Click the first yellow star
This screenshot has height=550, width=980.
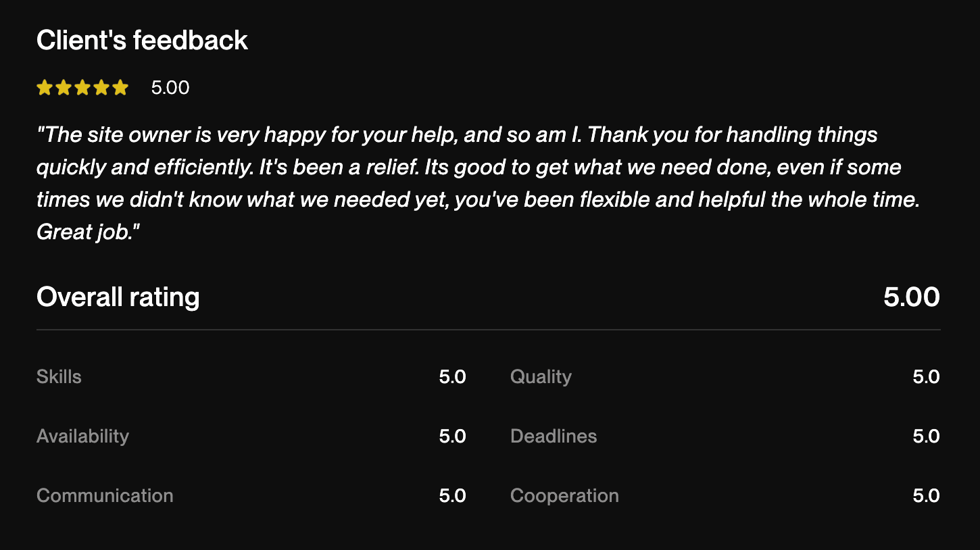pyautogui.click(x=45, y=88)
